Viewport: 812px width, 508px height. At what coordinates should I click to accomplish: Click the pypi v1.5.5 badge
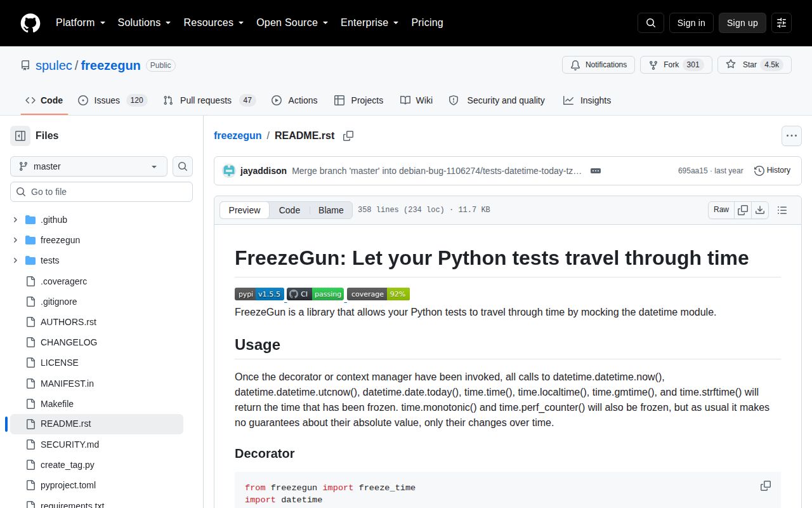[259, 294]
